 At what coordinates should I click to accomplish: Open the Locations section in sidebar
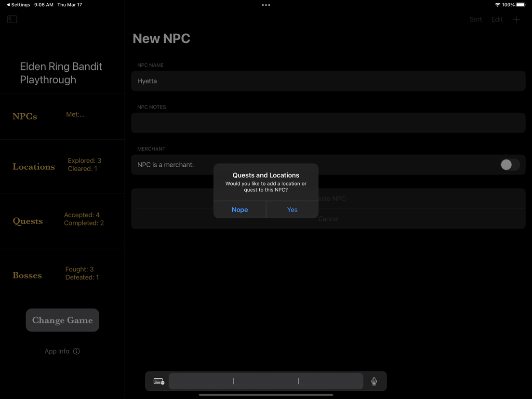[x=63, y=167]
